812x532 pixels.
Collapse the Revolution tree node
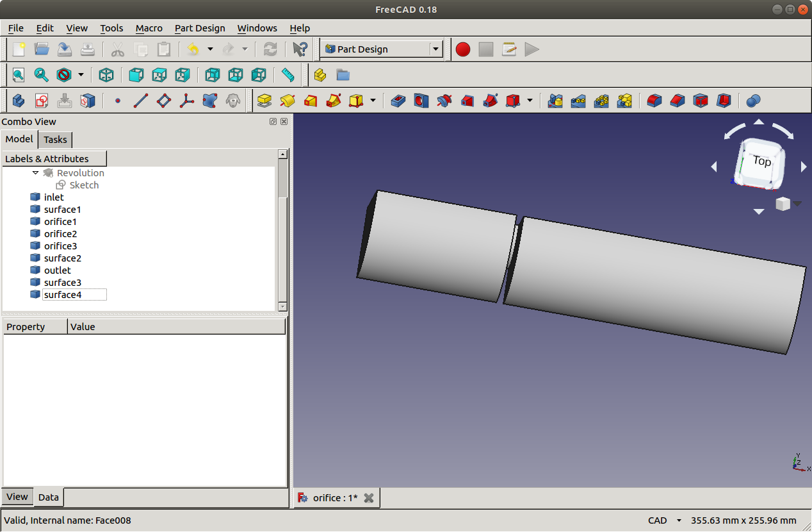[36, 173]
